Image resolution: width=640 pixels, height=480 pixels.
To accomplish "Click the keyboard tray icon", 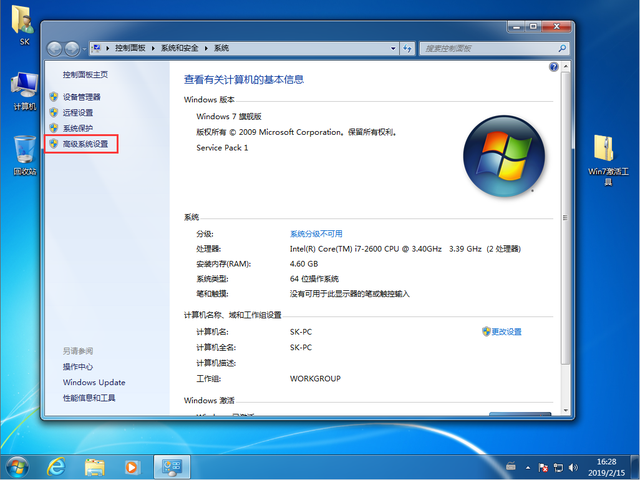I will point(511,466).
